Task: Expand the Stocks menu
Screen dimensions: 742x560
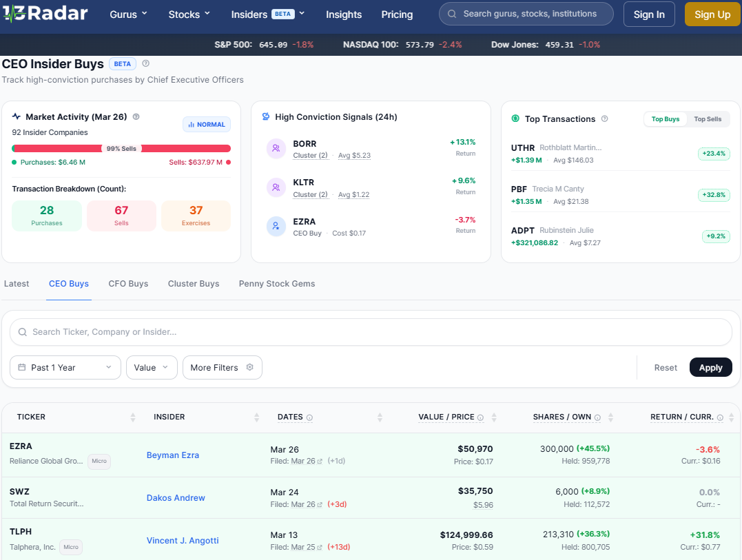Action: pos(189,14)
